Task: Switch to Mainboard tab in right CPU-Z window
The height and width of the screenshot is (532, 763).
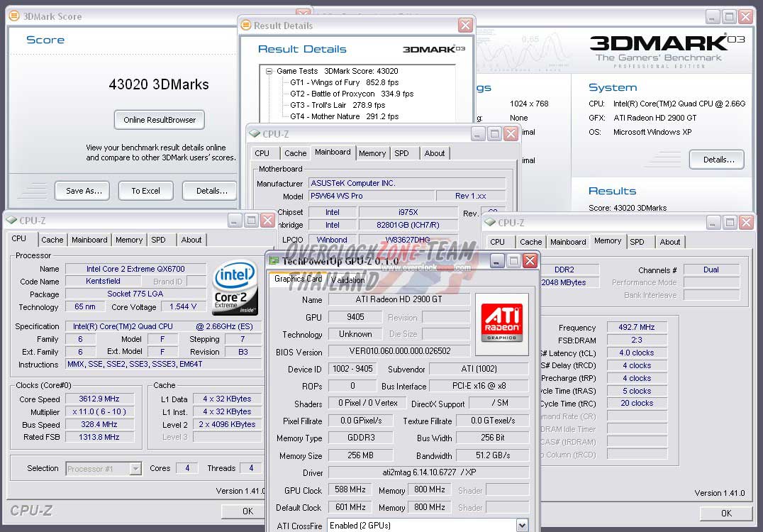Action: pyautogui.click(x=568, y=241)
